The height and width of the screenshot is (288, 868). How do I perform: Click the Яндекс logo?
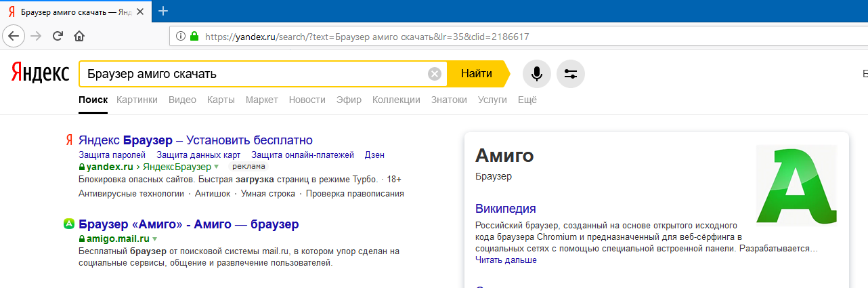coord(39,74)
